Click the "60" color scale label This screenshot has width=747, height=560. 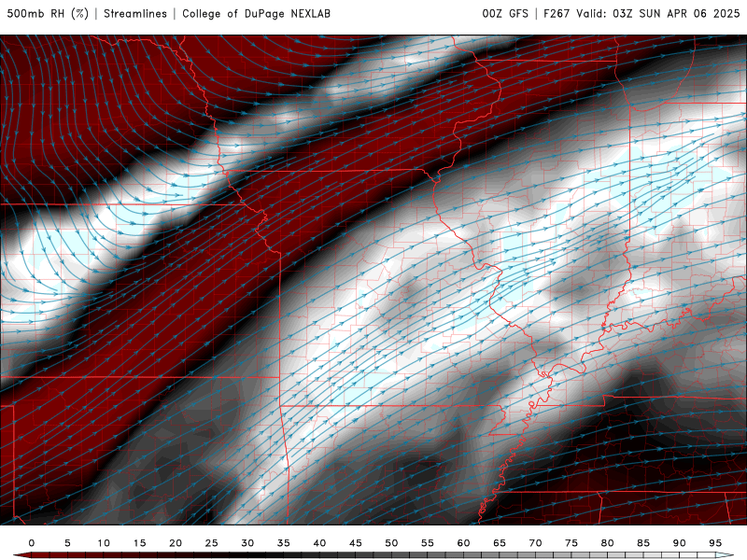(463, 543)
